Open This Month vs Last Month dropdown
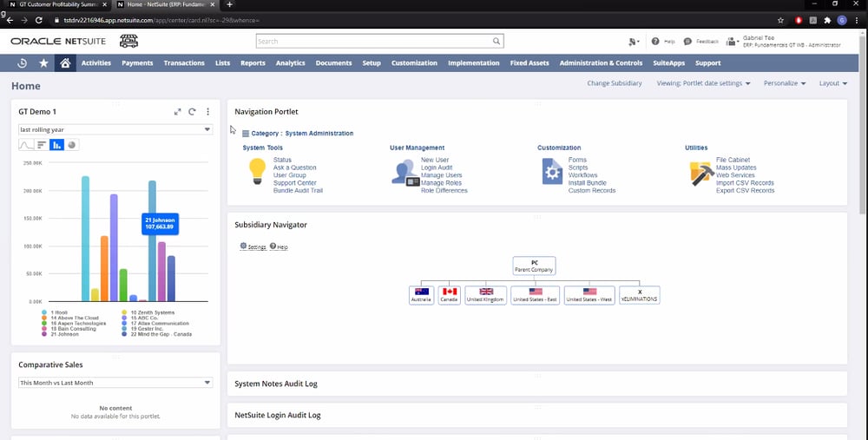The height and width of the screenshot is (440, 868). [x=115, y=383]
